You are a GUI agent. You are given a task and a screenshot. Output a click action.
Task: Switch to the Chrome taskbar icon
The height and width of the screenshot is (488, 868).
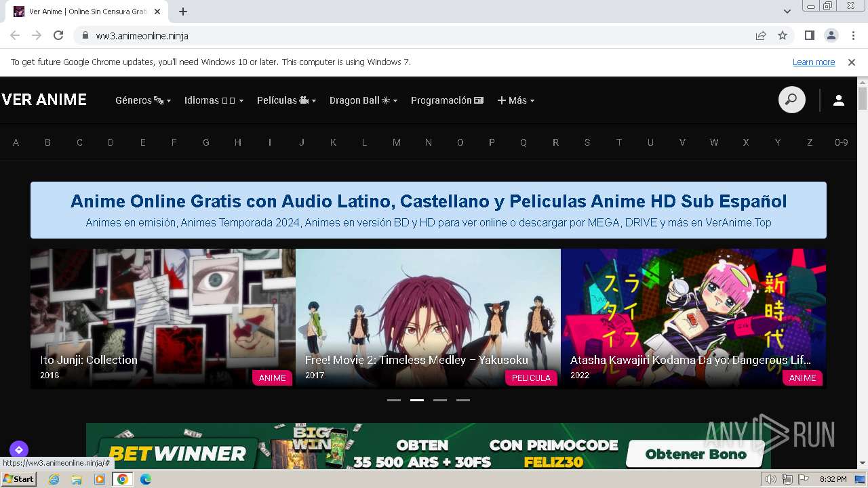(x=123, y=479)
